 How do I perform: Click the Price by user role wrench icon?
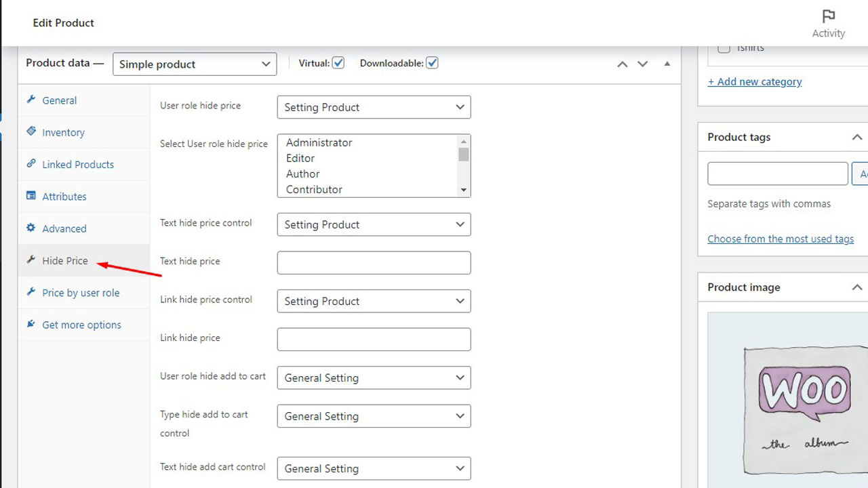(x=31, y=292)
